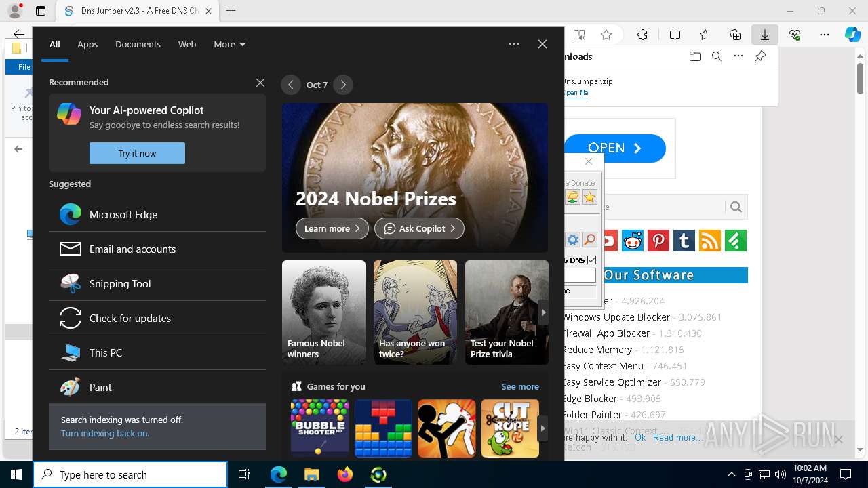Open File Explorer from taskbar
Viewport: 868px width, 488px height.
(312, 474)
